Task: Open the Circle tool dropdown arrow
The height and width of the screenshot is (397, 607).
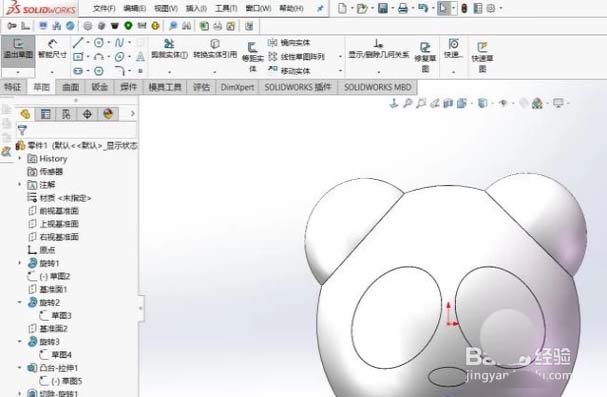Action: pos(109,43)
